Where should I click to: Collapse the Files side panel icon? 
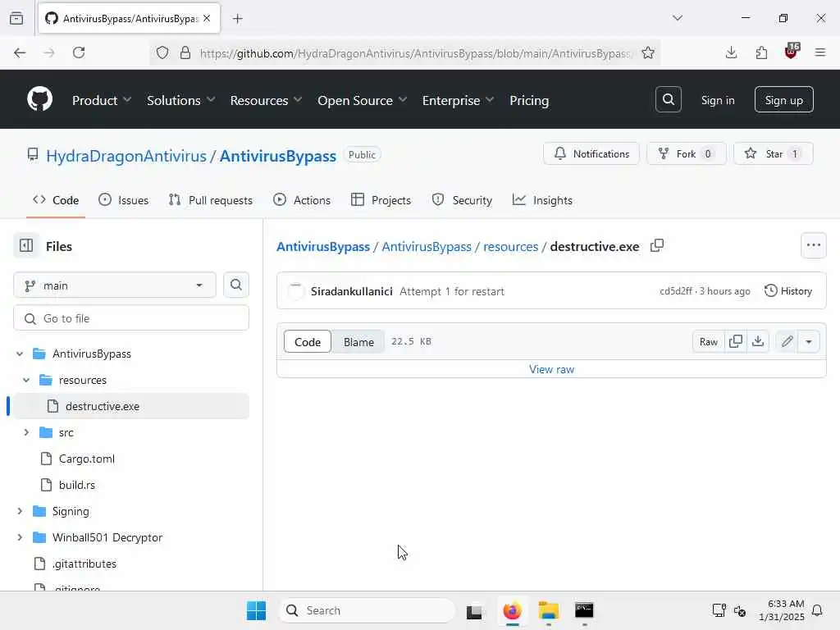(x=26, y=246)
